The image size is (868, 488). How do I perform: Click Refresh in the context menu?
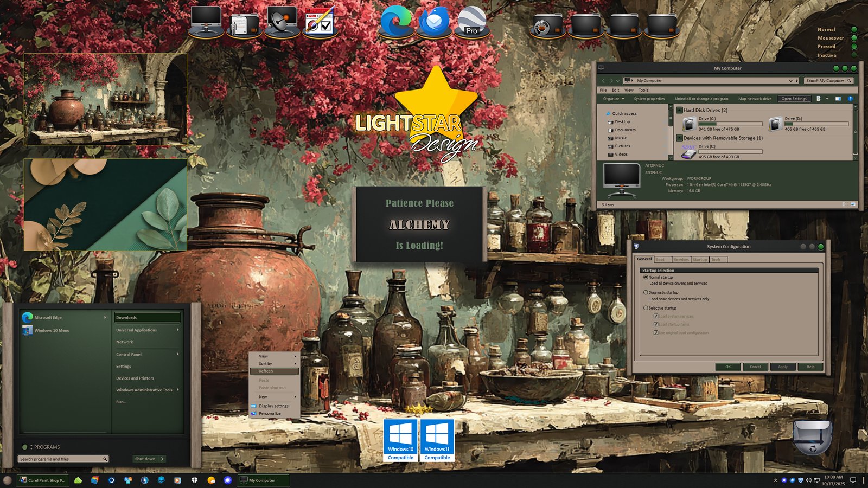coord(274,371)
